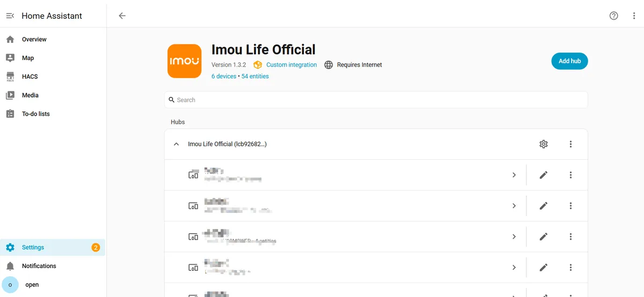Go to HACS in the sidebar

[53, 77]
